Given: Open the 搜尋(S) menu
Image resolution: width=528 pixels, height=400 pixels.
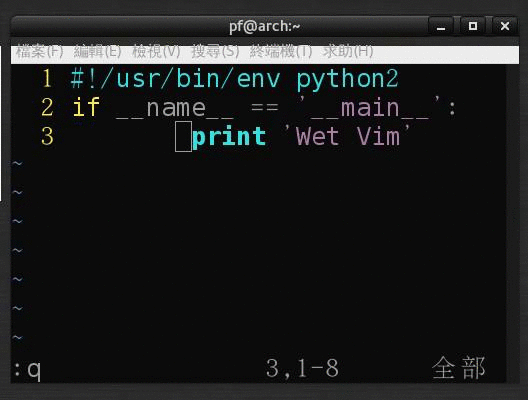Looking at the screenshot, I should point(215,51).
